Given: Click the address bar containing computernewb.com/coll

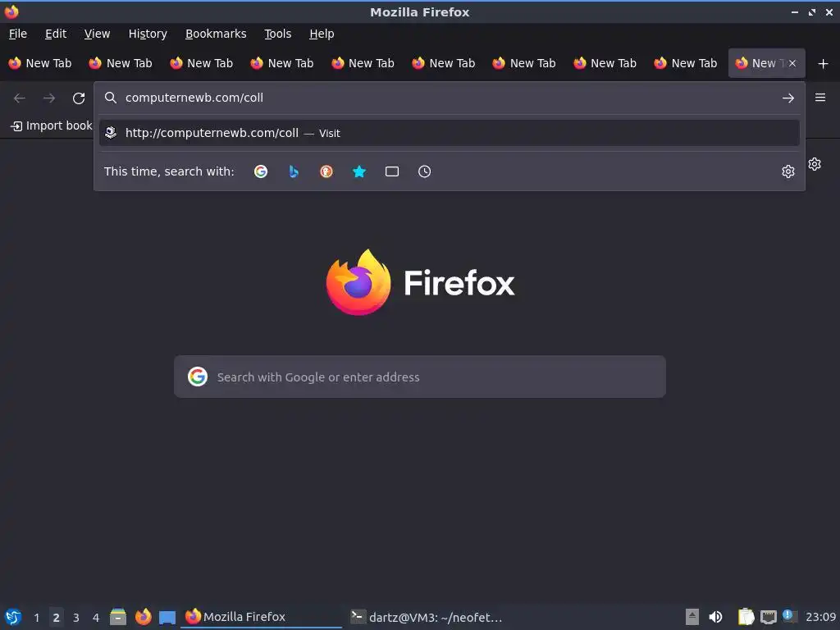Looking at the screenshot, I should click(449, 98).
